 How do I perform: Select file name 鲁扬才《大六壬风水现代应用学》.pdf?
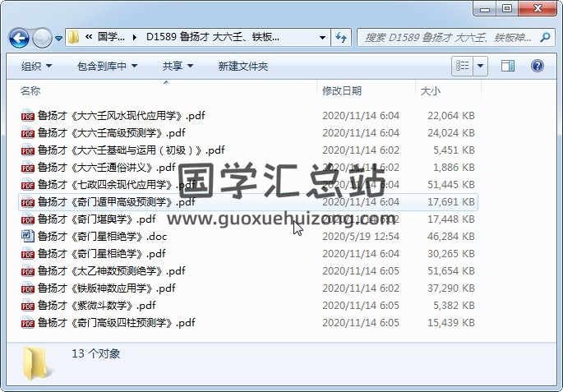coord(122,116)
